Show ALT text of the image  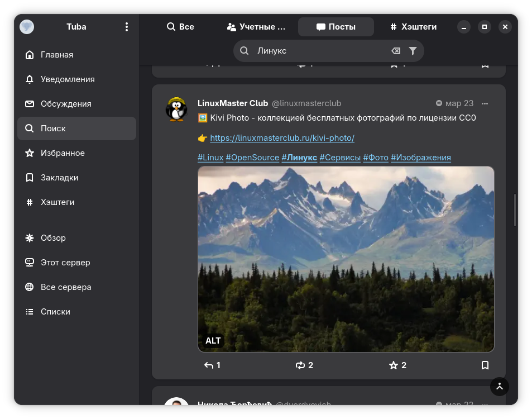click(213, 341)
